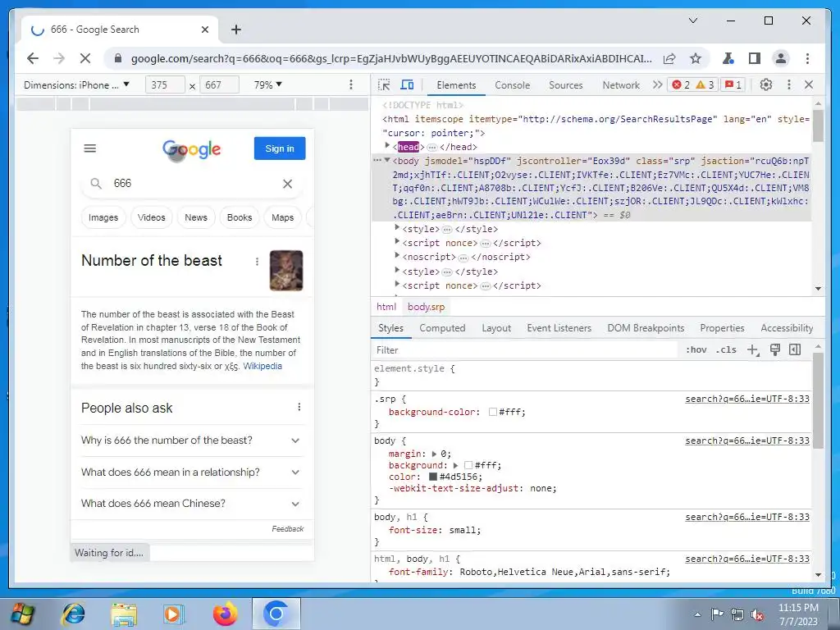The width and height of the screenshot is (840, 630).
Task: Open DevTools settings gear
Action: click(766, 84)
